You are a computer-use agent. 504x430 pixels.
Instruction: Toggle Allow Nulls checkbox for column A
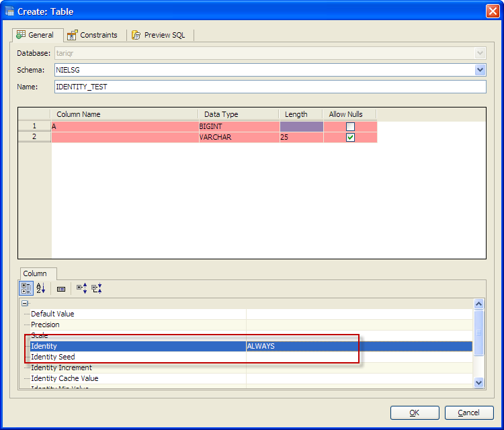[350, 126]
